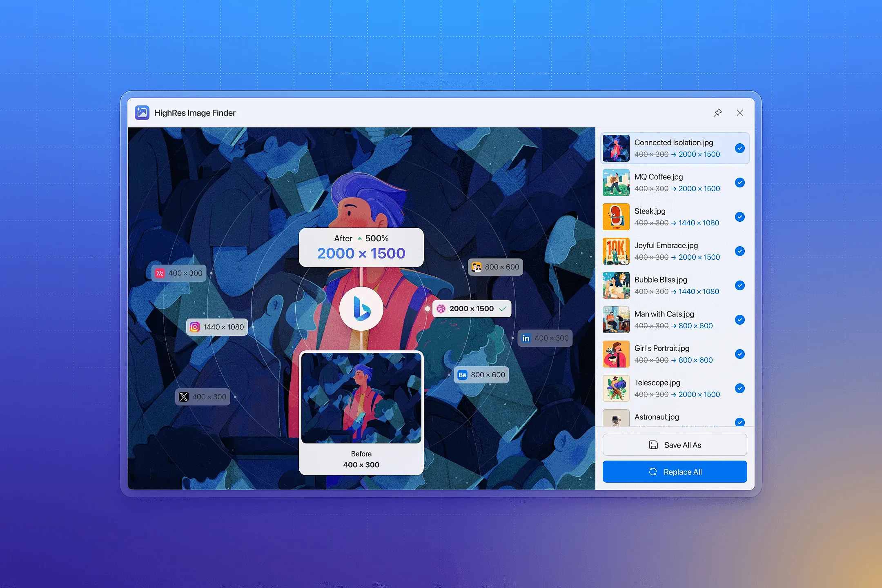882x588 pixels.
Task: Uncheck the Connected Isolation.jpg checkmark
Action: [x=739, y=148]
